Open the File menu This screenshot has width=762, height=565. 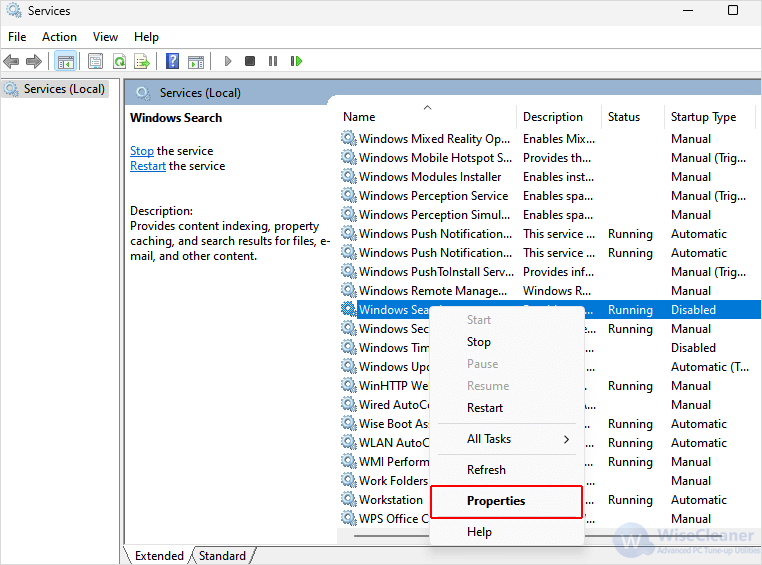(17, 37)
